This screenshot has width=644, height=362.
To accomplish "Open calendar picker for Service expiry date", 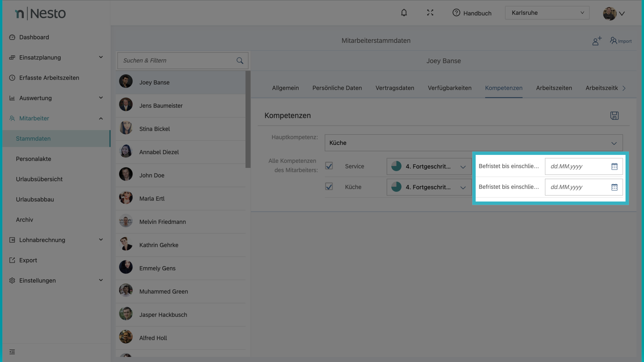I will 614,167.
